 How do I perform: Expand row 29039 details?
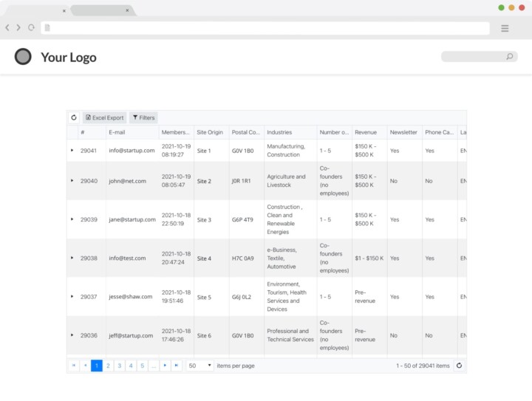click(x=72, y=219)
